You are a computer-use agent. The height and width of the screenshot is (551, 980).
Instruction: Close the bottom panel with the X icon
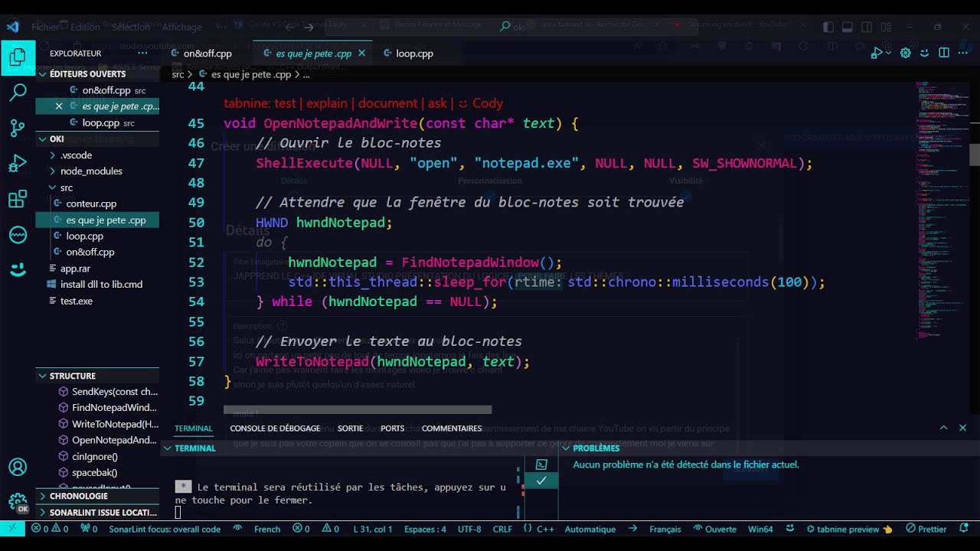(x=962, y=429)
